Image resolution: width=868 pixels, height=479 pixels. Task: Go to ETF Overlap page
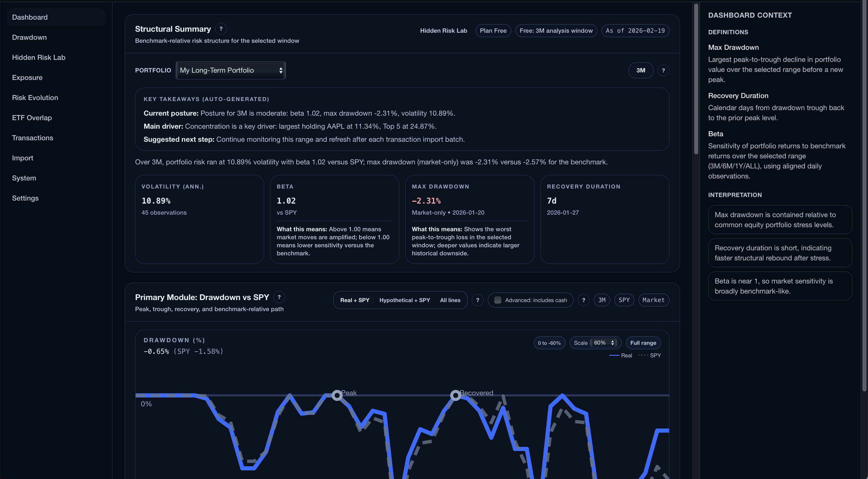pos(32,118)
